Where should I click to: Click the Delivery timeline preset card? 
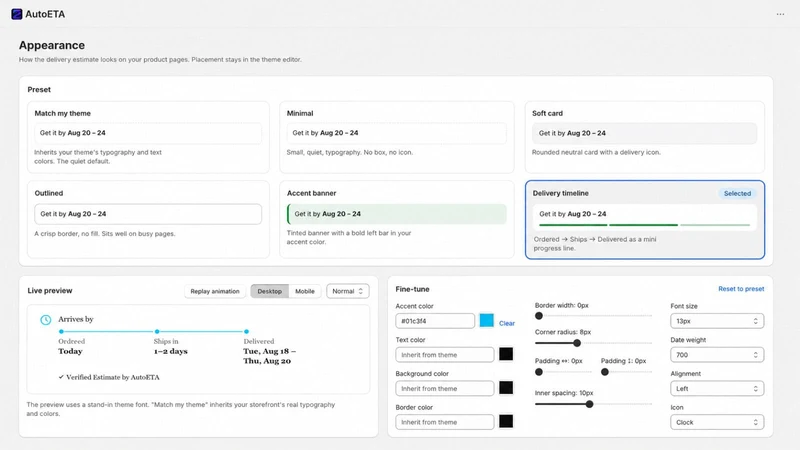[x=644, y=219]
